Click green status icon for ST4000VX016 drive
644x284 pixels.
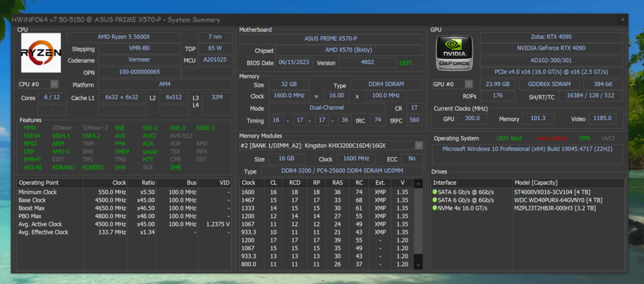pyautogui.click(x=435, y=192)
